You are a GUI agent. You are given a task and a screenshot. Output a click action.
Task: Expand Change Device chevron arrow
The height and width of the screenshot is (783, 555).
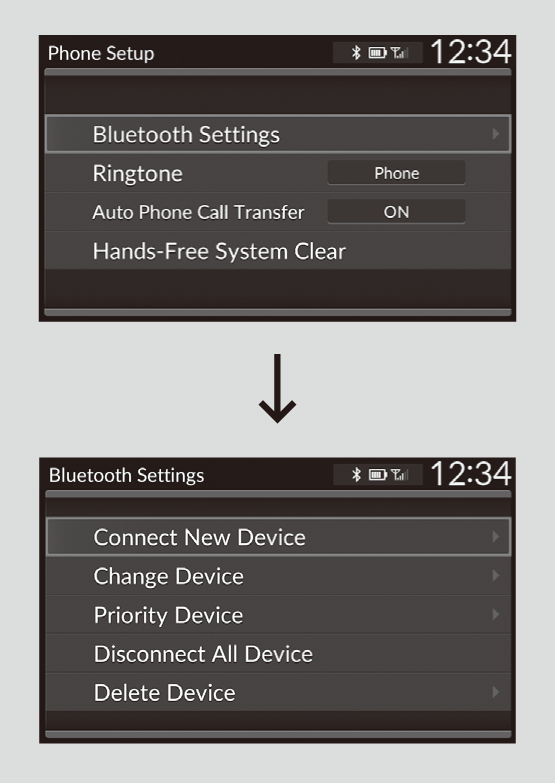(496, 575)
